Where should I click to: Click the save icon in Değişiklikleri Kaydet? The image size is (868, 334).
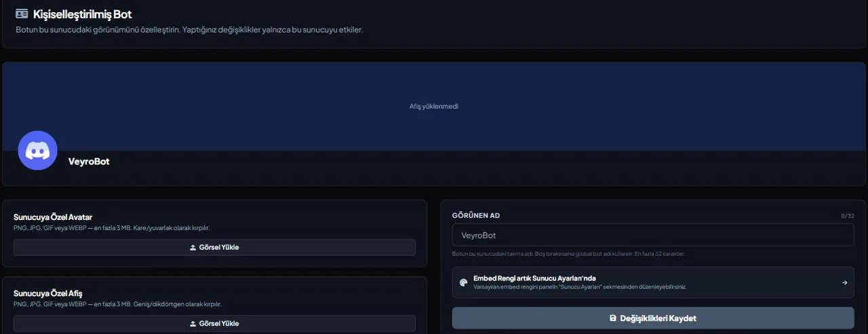coord(613,318)
